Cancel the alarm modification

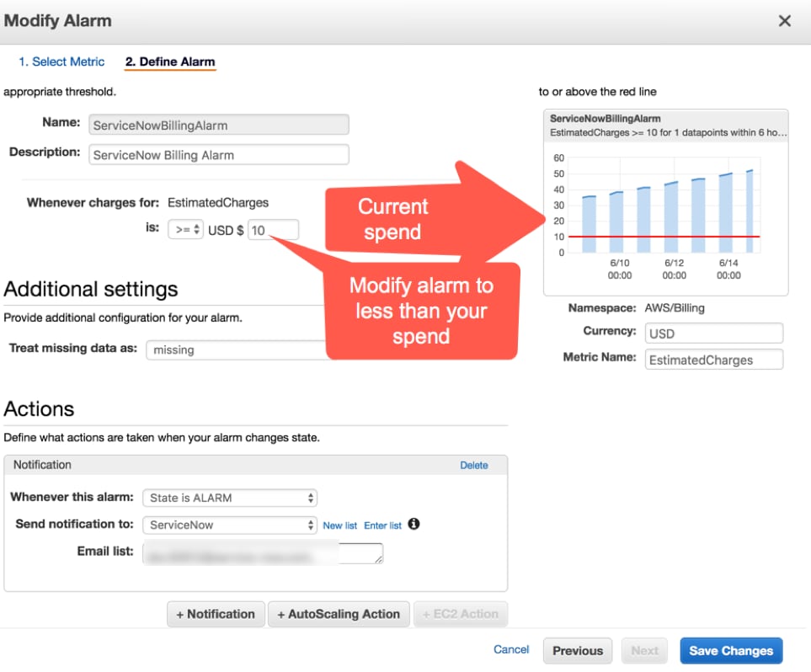tap(510, 649)
